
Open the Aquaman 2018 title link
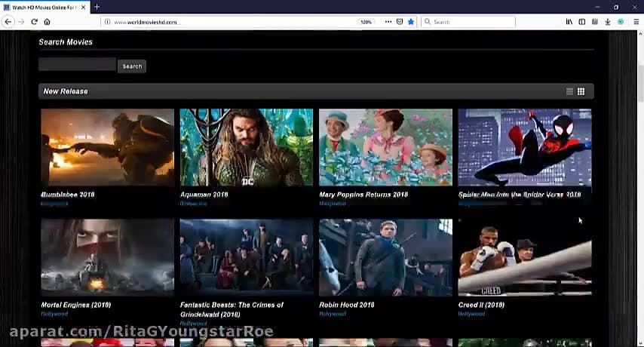tap(204, 195)
